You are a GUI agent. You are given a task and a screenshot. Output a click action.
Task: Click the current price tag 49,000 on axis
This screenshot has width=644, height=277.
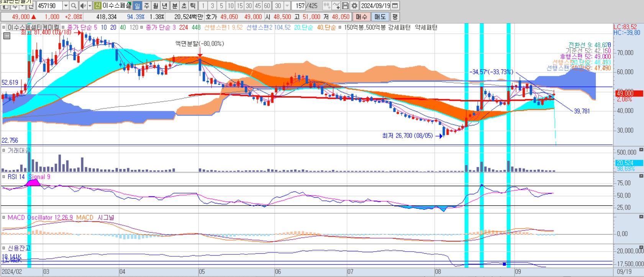[629, 93]
